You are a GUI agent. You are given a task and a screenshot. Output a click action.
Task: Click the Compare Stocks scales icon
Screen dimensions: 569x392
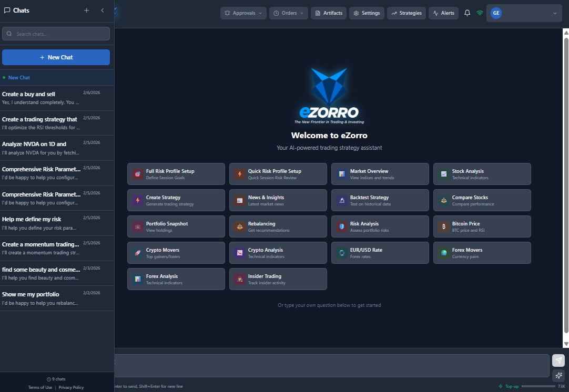click(443, 200)
